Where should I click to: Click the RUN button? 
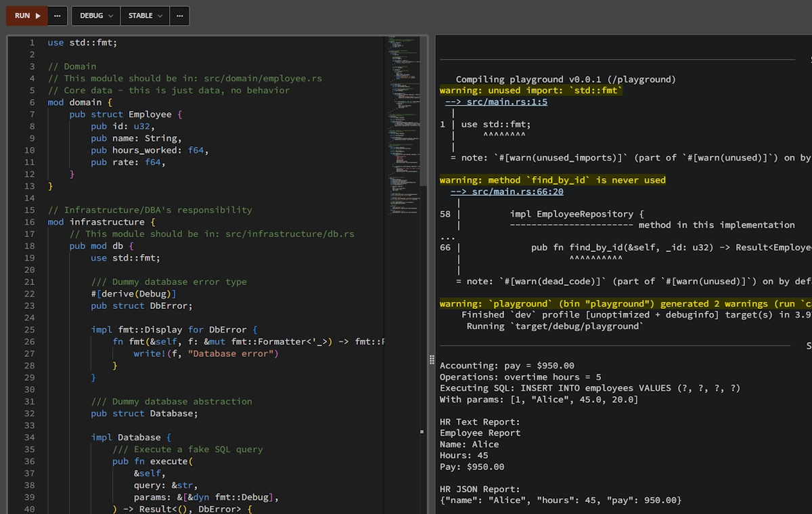click(27, 16)
